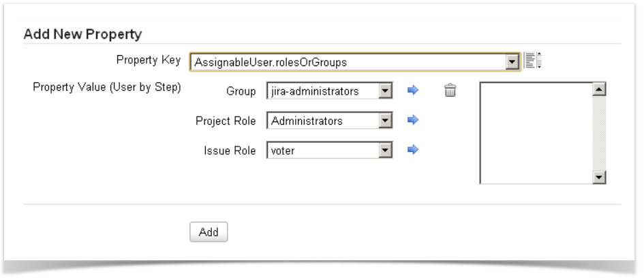Open the Project Role dropdown showing Administrators
This screenshot has height=280, width=644.
386,121
